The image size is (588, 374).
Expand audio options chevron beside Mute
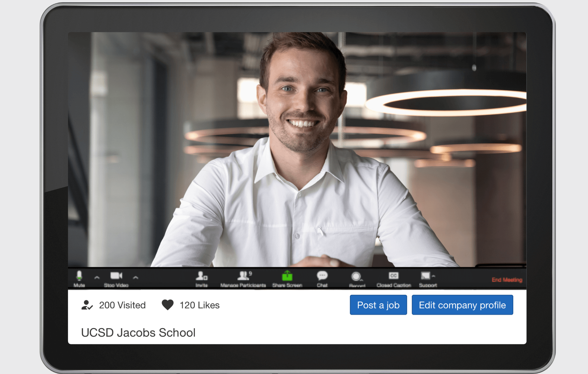[x=97, y=278]
